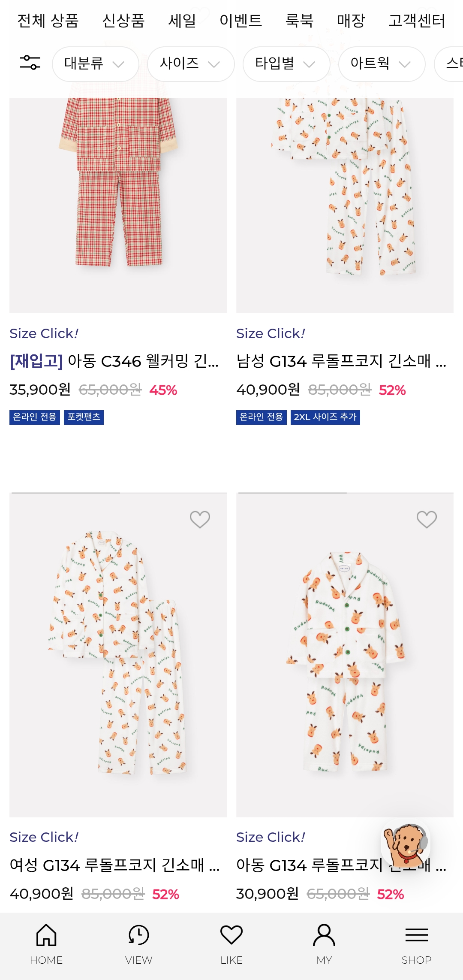Open the red checkered pajama thumbnail
The width and height of the screenshot is (463, 980).
click(x=118, y=193)
